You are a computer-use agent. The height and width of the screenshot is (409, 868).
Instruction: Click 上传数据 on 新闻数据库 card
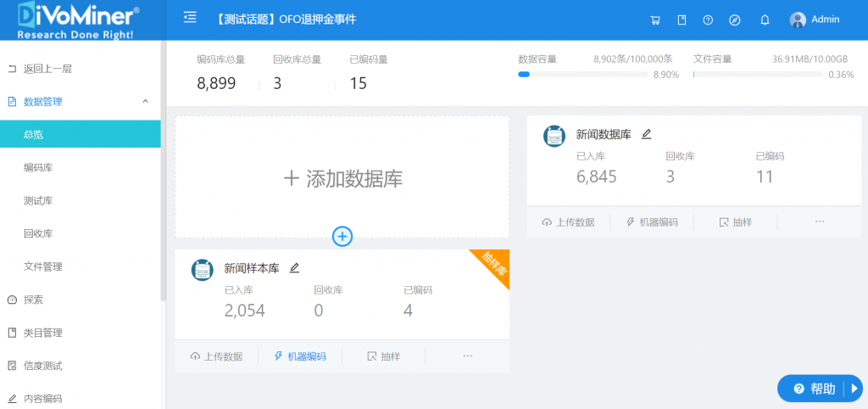point(568,222)
